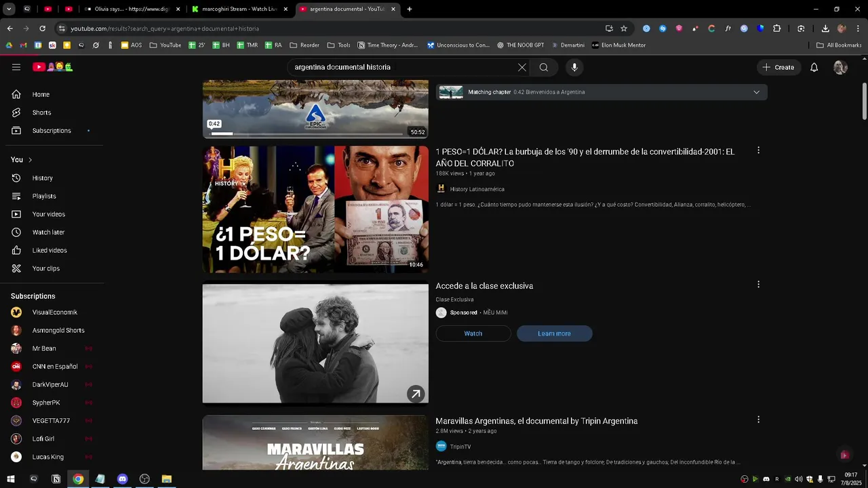Open options menu for 1 PESO=1 DÓLAR video
The height and width of the screenshot is (488, 868).
coord(758,150)
